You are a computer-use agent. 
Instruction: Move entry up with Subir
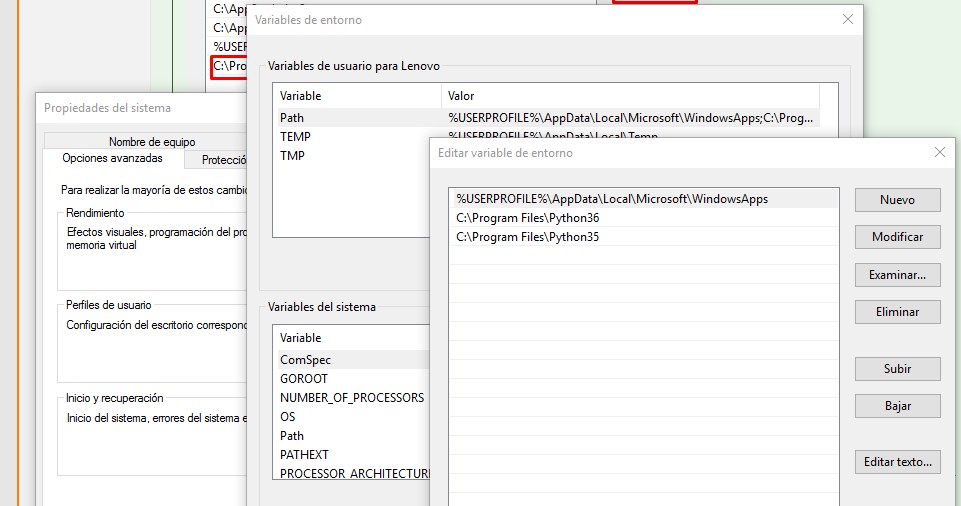tap(897, 368)
